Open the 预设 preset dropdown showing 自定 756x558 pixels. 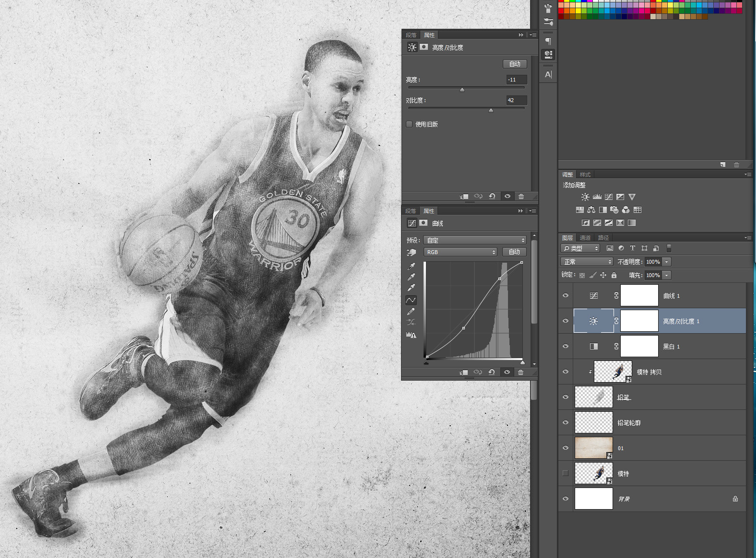[x=475, y=240]
